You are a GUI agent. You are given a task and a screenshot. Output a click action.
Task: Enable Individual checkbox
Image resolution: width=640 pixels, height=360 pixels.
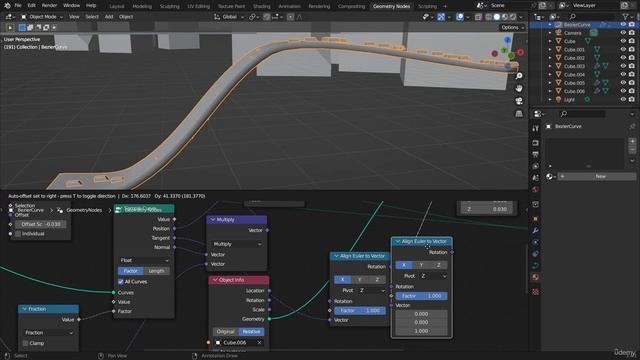click(x=18, y=234)
